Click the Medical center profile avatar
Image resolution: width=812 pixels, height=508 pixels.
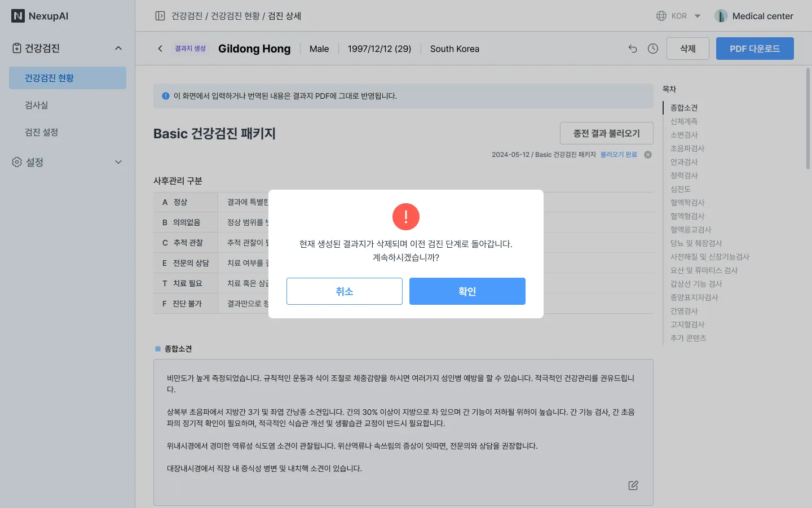tap(721, 16)
